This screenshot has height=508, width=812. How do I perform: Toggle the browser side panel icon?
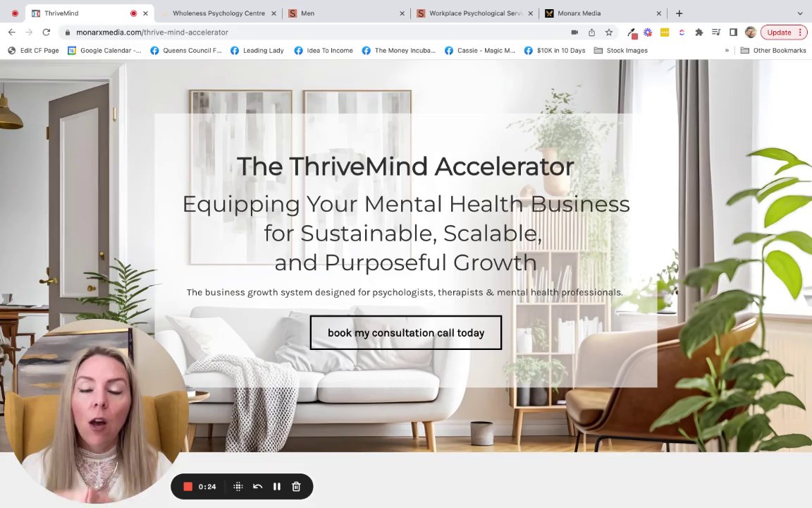click(733, 32)
